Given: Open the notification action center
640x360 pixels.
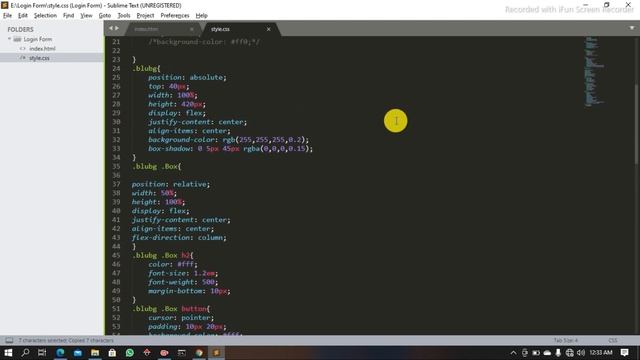Looking at the screenshot, I should [x=624, y=353].
